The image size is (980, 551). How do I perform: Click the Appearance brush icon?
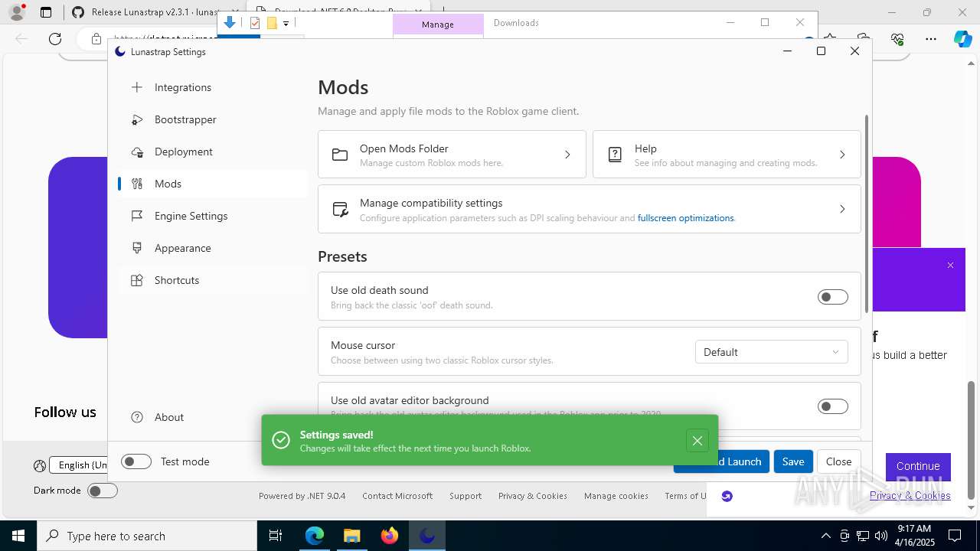[137, 248]
